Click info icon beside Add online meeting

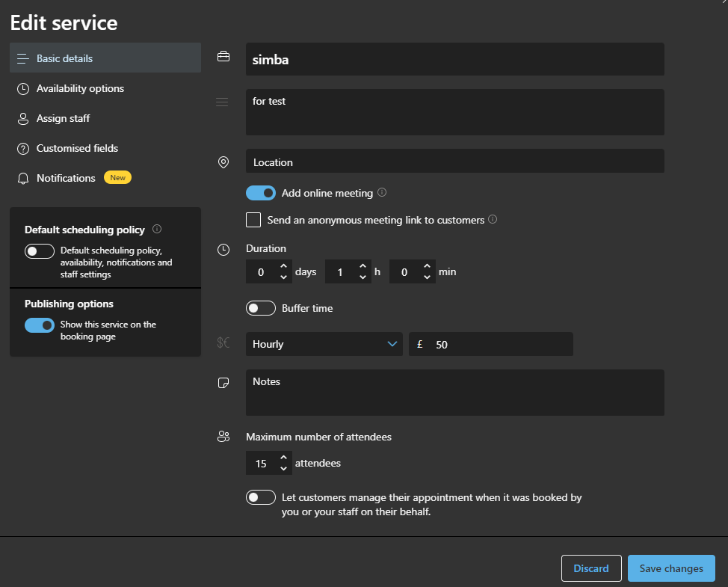382,192
